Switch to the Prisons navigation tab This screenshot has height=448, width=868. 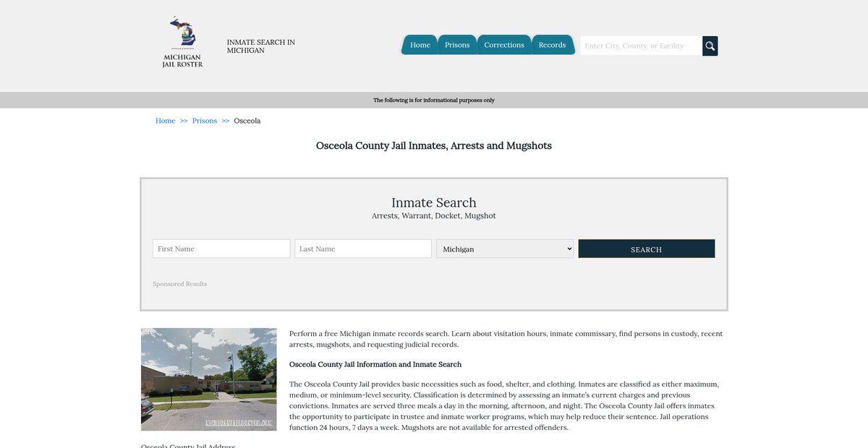tap(457, 45)
